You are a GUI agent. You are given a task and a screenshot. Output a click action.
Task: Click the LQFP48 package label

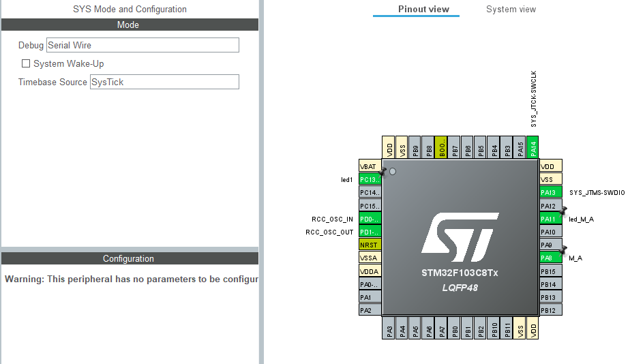point(460,288)
